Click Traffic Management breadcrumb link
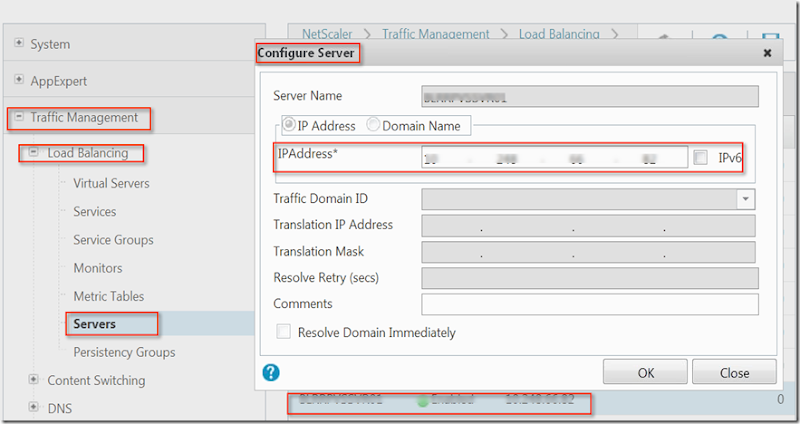This screenshot has height=424, width=800. (436, 34)
